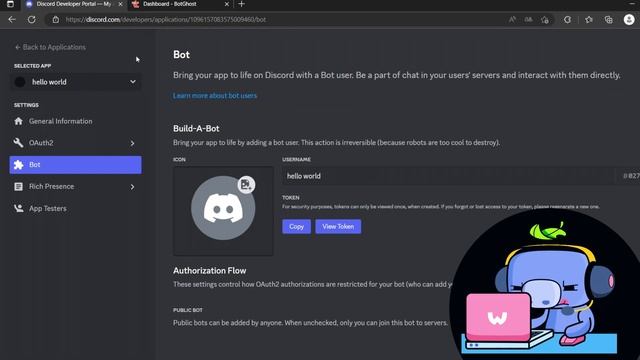Click the Bot puzzle piece icon
This screenshot has width=640, height=360.
[x=18, y=165]
